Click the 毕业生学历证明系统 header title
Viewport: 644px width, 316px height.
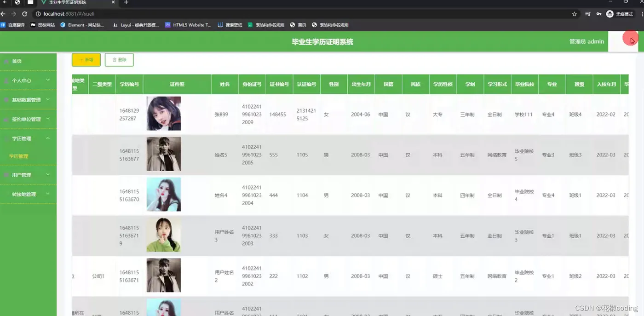tap(322, 42)
